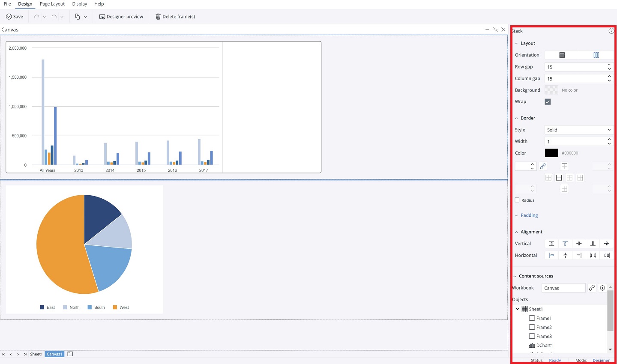Collapse the Sheet1 tree in Objects
This screenshot has height=364, width=617.
click(x=517, y=309)
